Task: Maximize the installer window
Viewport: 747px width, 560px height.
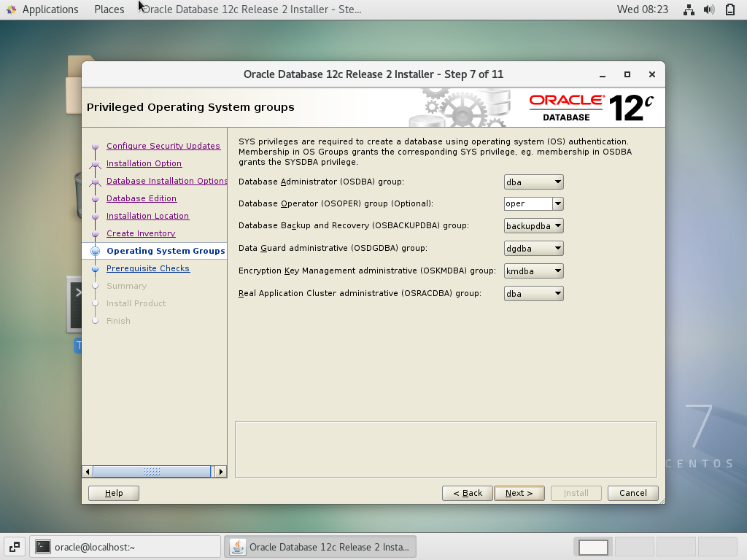Action: pyautogui.click(x=627, y=75)
